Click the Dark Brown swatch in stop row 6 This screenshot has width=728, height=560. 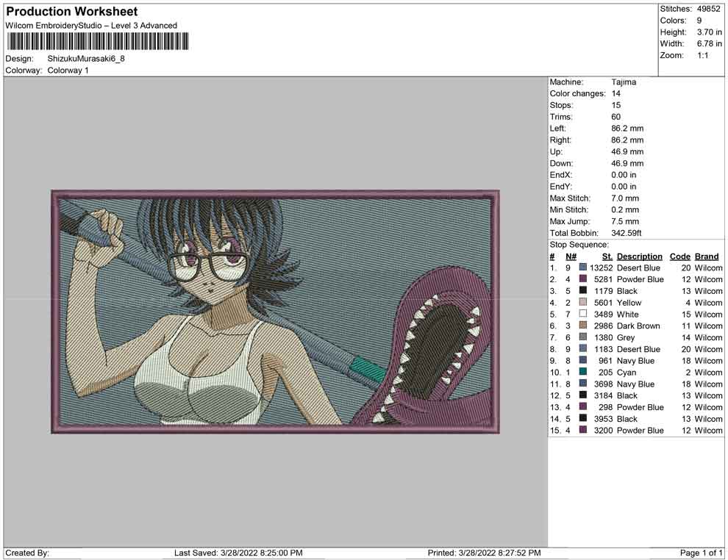point(582,326)
